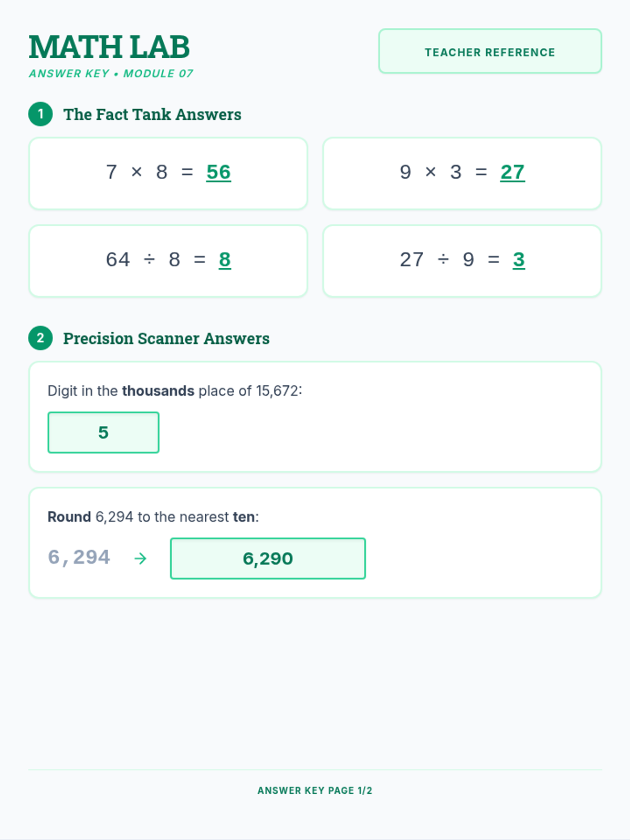Click the Answer Key Module 07 subtitle
This screenshot has width=630, height=840.
click(x=111, y=73)
